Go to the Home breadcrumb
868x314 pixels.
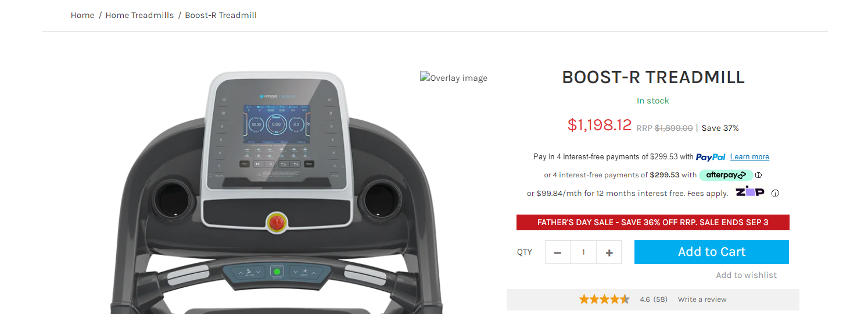point(83,15)
